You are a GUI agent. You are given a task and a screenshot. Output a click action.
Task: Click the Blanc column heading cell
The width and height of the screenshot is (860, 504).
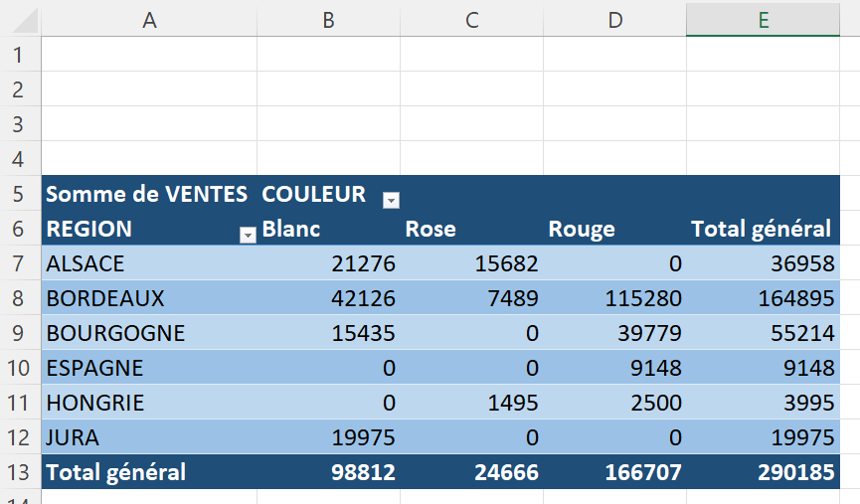[x=291, y=230]
